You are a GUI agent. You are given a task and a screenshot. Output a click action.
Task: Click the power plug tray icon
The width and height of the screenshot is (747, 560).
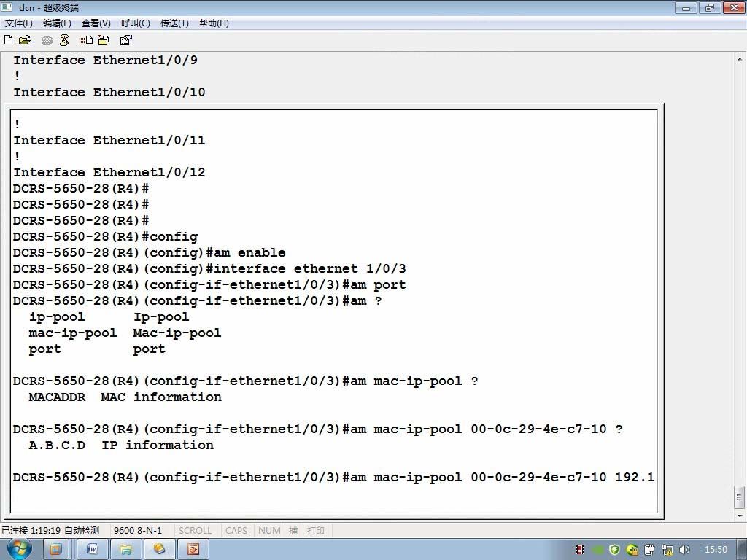[649, 550]
